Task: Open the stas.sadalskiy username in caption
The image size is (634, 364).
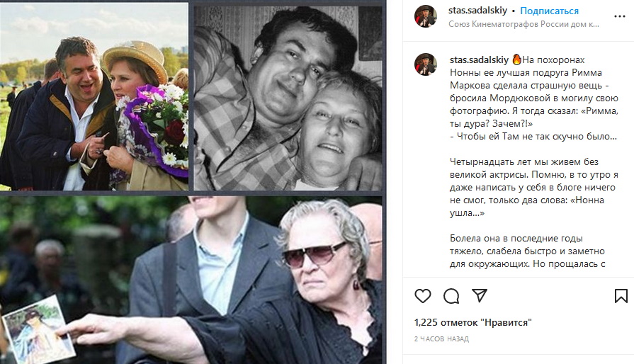Action: point(479,59)
